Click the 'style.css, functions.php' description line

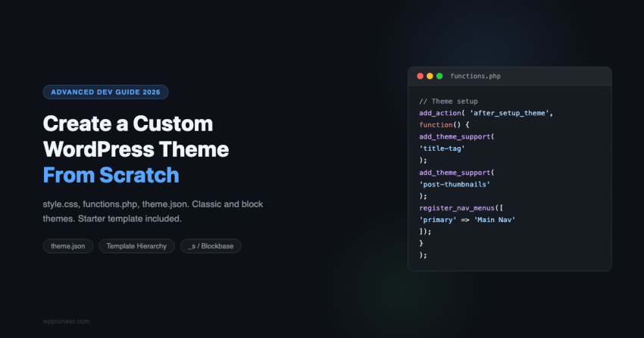click(153, 204)
